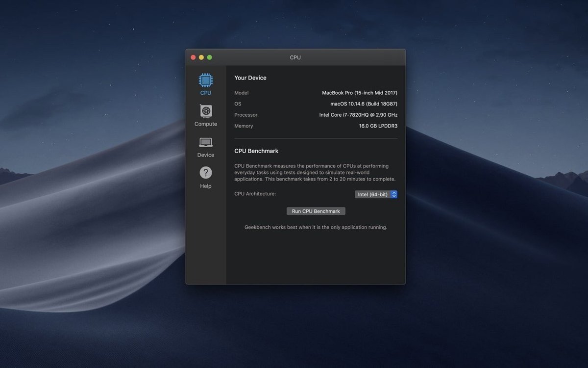Click the Intel Core i7-7820HQ processor text
This screenshot has height=368, width=588.
coord(358,115)
